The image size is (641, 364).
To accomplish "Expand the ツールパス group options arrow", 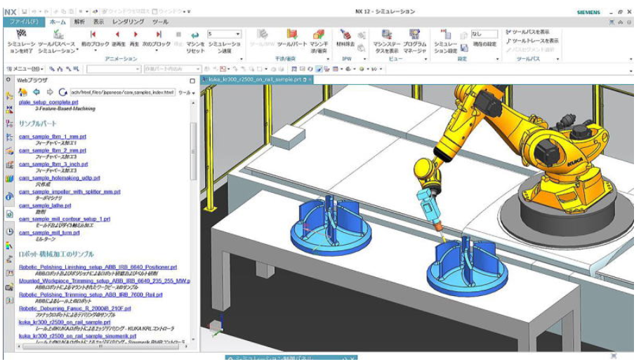I will pyautogui.click(x=557, y=59).
